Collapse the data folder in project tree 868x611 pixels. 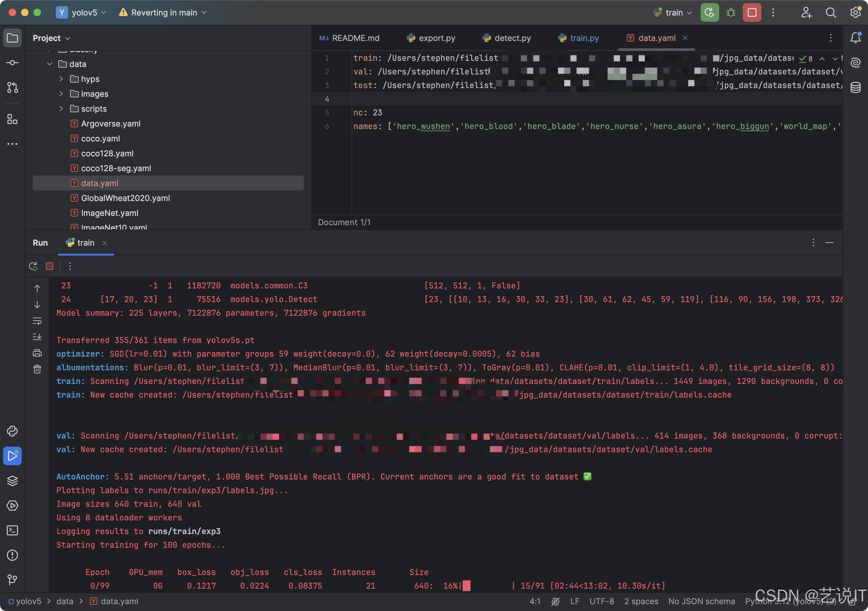coord(50,64)
